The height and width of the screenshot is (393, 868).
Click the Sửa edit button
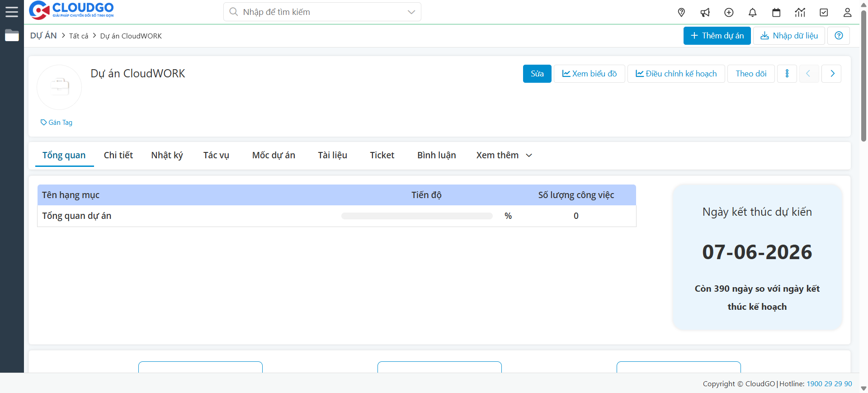(x=537, y=74)
